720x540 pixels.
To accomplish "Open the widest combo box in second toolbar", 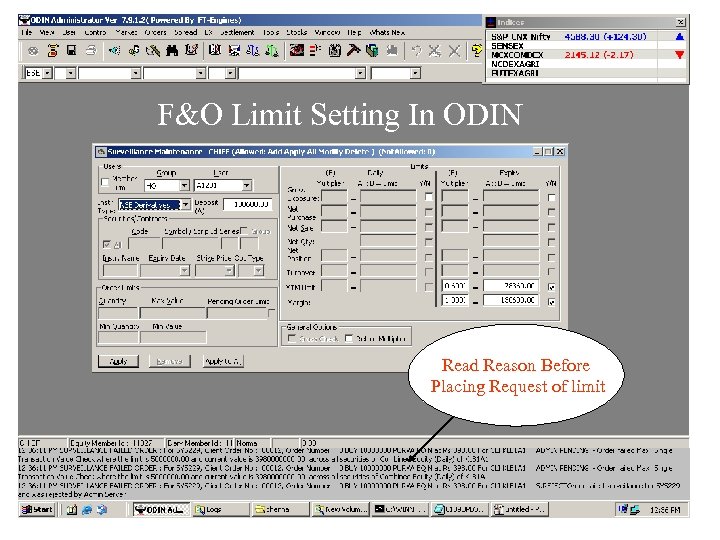I will click(x=360, y=73).
